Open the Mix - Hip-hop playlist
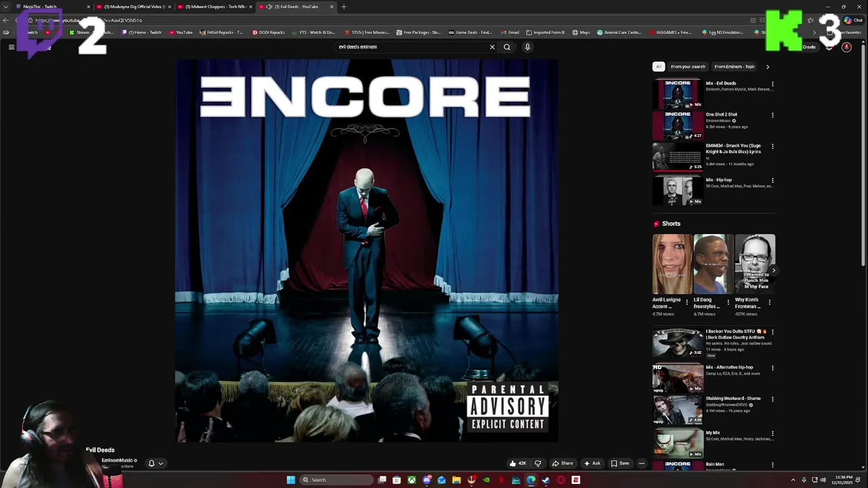Screen dimensions: 868x488 [x=677, y=190]
